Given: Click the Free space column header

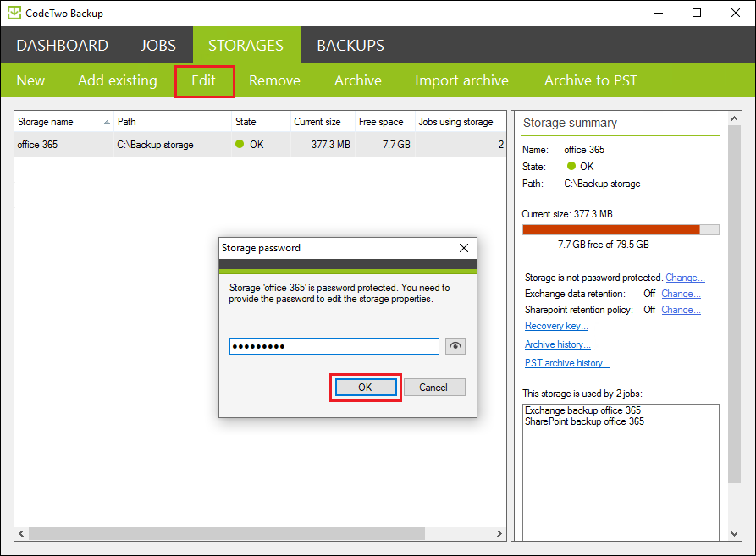Looking at the screenshot, I should 385,122.
